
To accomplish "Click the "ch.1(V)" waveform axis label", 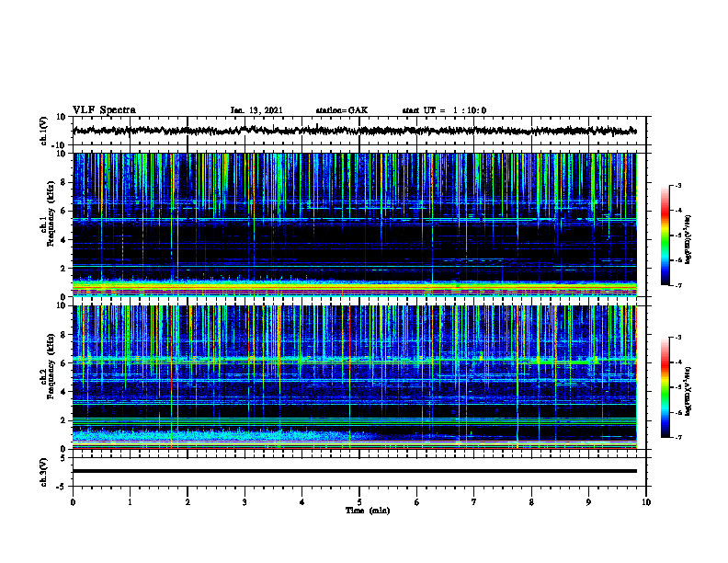I will coord(44,131).
